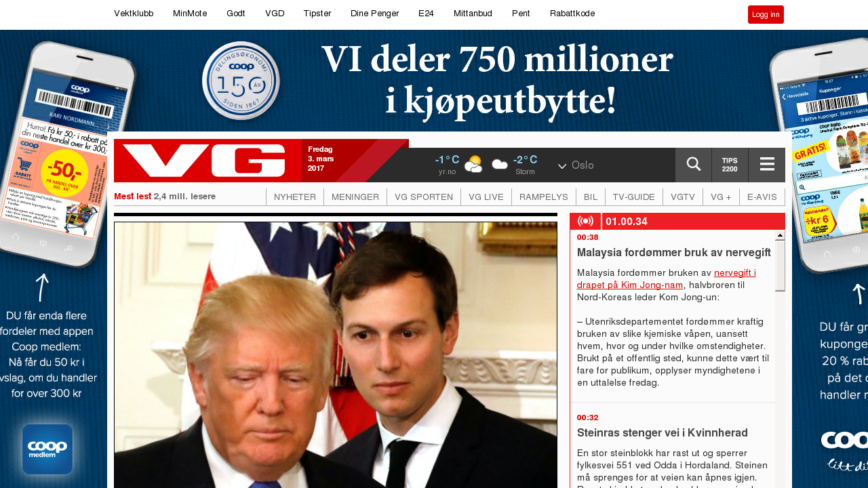Click the cloud icon for Storm forecast
This screenshot has width=868, height=488.
500,165
